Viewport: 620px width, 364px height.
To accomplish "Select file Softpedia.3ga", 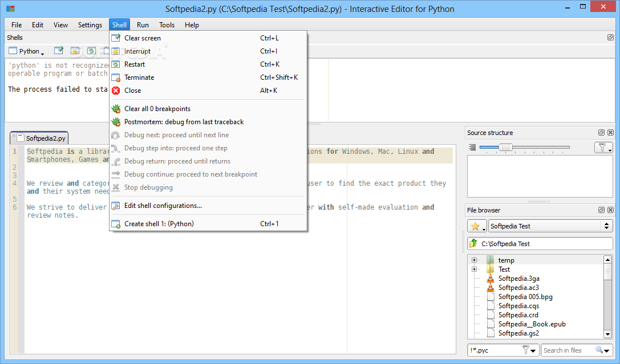I will click(518, 279).
